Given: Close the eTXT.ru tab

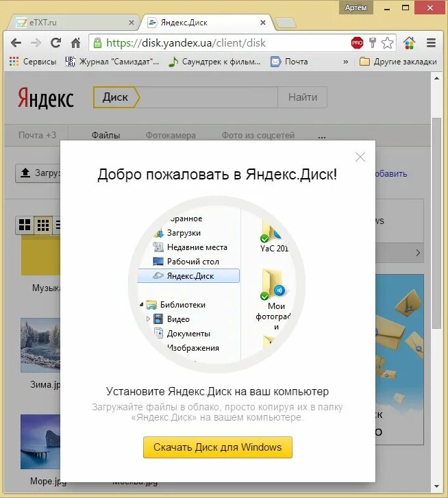Looking at the screenshot, I should 132,23.
